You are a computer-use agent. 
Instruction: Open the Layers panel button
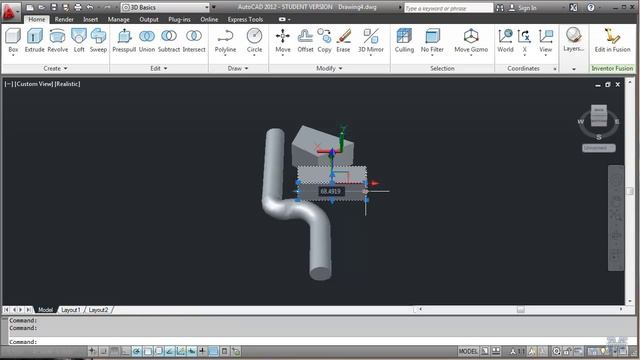573,40
